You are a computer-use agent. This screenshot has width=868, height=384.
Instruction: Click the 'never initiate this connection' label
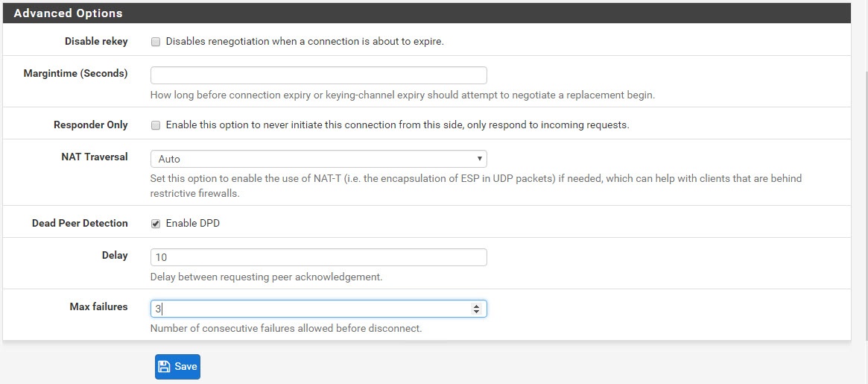click(397, 125)
